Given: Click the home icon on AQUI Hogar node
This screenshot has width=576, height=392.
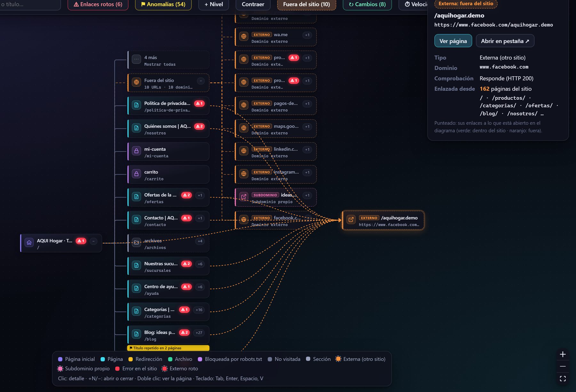Looking at the screenshot, I should [29, 243].
